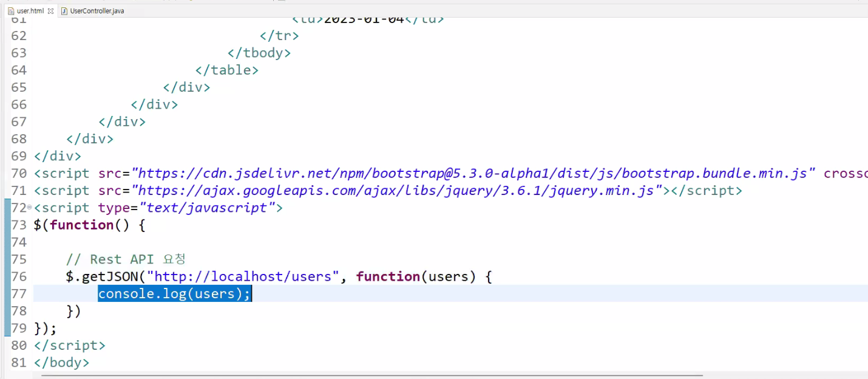
Task: Click the $(function() { line
Action: click(x=90, y=225)
